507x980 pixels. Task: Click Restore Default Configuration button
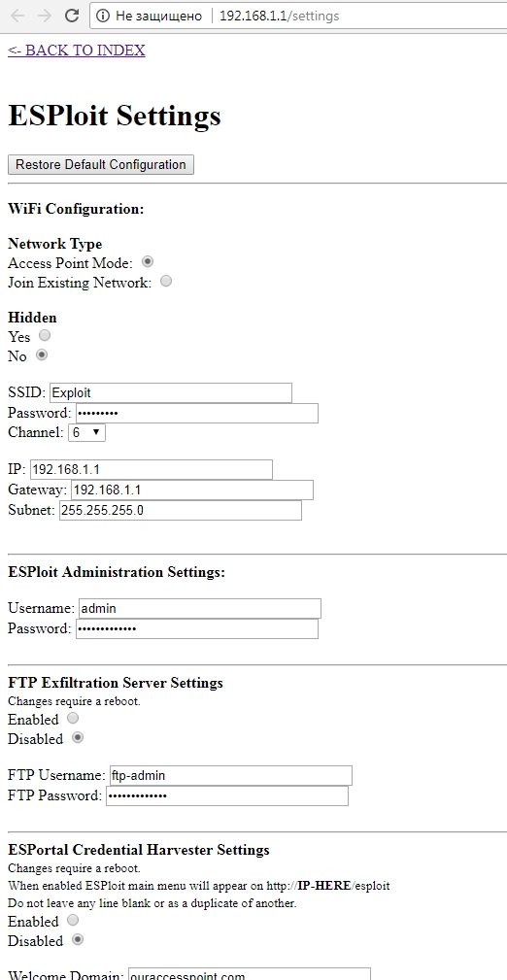[x=101, y=164]
